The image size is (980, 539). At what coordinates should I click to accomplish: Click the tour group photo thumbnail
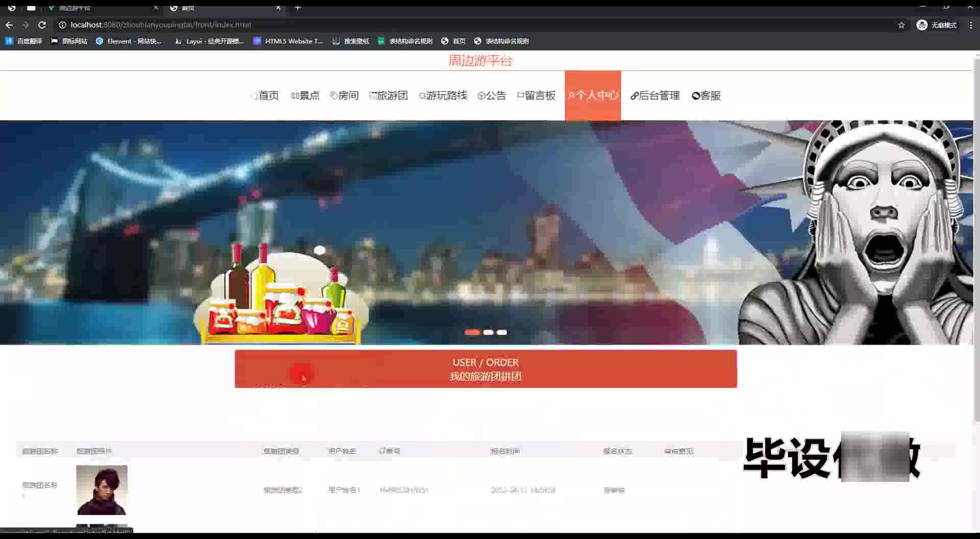click(x=102, y=490)
